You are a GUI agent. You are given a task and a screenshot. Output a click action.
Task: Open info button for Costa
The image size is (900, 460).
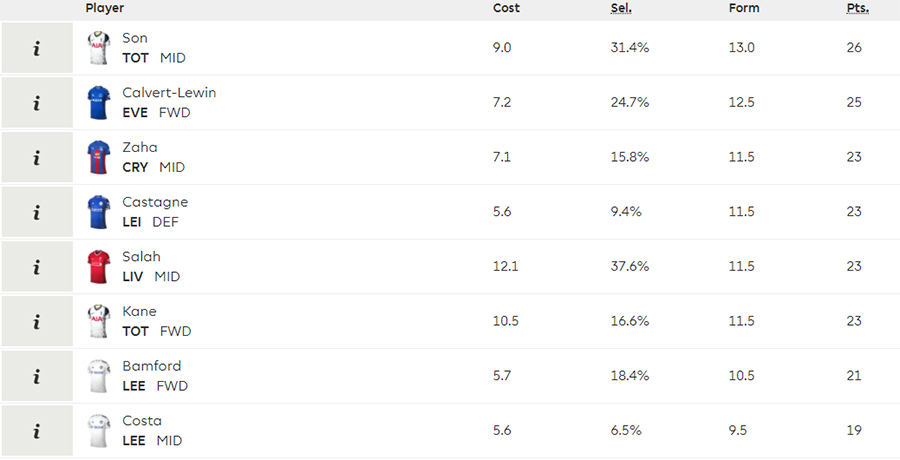(37, 430)
